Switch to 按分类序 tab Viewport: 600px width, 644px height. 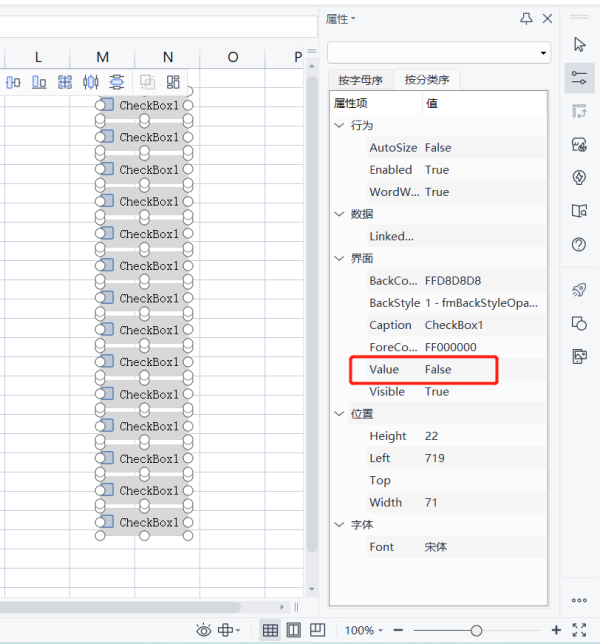click(427, 80)
